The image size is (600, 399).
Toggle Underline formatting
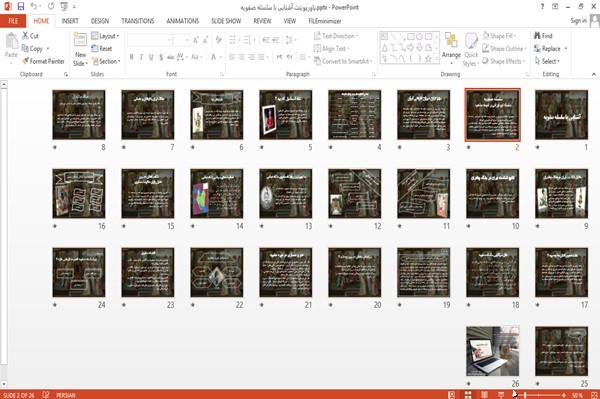pos(151,57)
